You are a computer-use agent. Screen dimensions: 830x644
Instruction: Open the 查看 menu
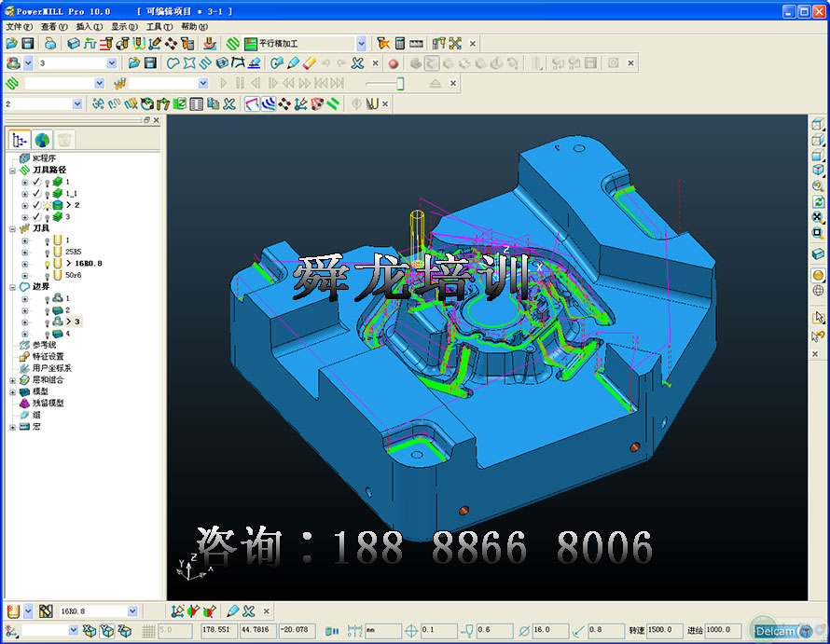[x=54, y=26]
